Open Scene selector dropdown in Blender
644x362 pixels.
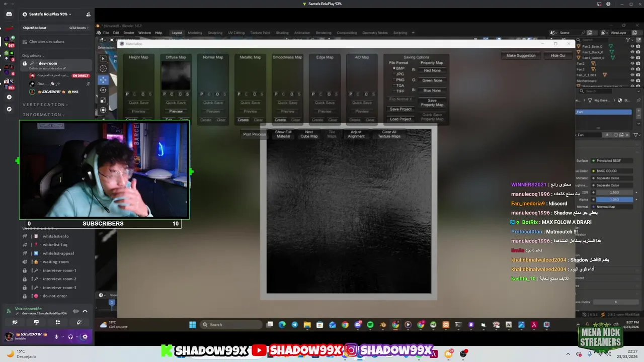(x=555, y=33)
